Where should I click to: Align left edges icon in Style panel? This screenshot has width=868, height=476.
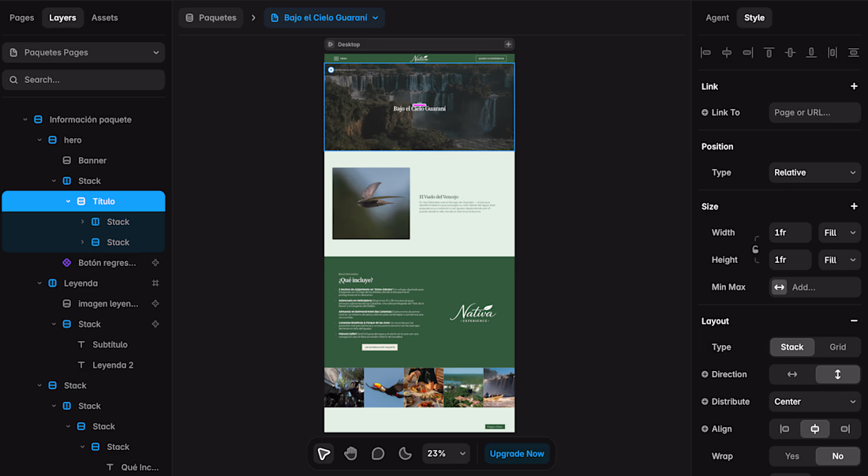(x=705, y=53)
